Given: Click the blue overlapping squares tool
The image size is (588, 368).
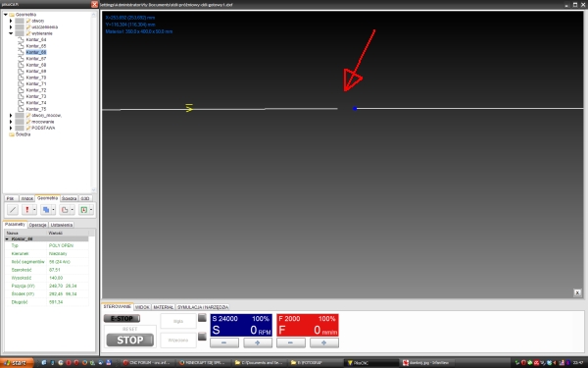Looking at the screenshot, I should click(46, 210).
